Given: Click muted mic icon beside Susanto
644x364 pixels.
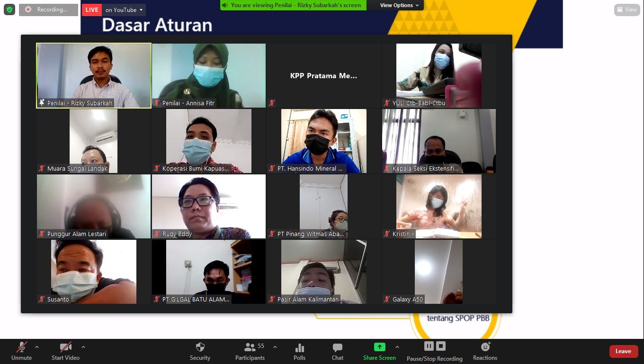Looking at the screenshot, I should (x=42, y=299).
